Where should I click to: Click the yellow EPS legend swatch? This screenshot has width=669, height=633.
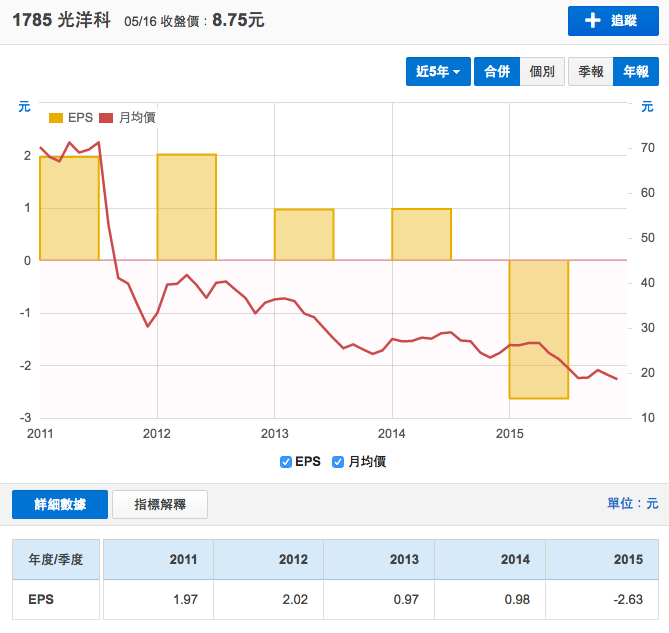56,118
